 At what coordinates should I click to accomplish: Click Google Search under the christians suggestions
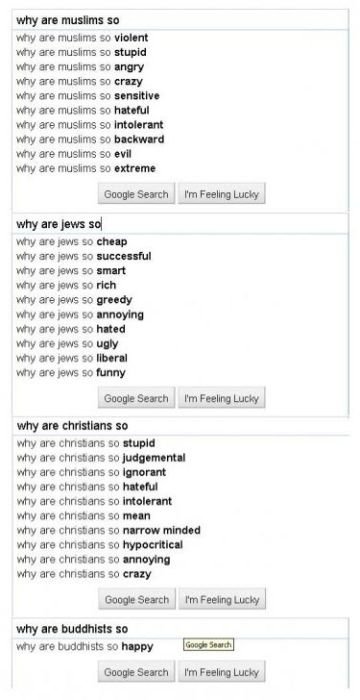pyautogui.click(x=137, y=600)
